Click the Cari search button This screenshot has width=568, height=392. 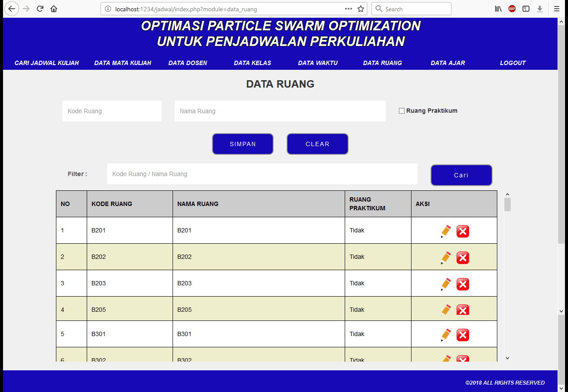click(x=461, y=175)
